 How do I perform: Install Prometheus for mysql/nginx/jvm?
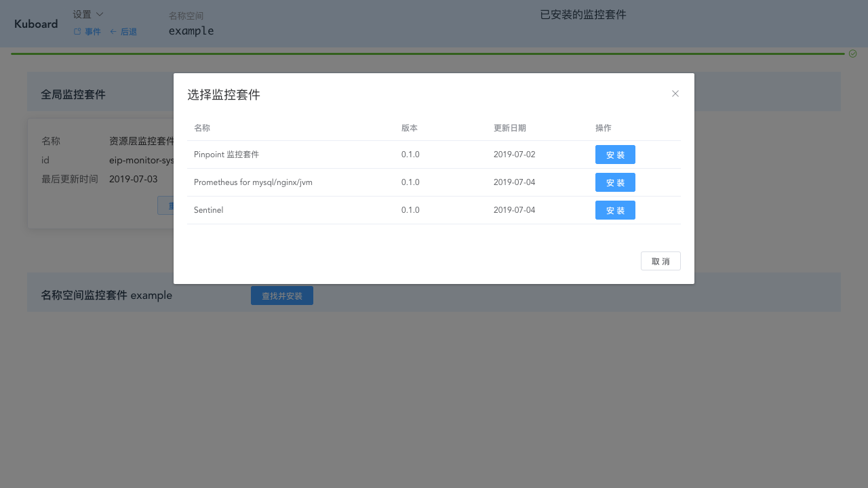coord(615,182)
